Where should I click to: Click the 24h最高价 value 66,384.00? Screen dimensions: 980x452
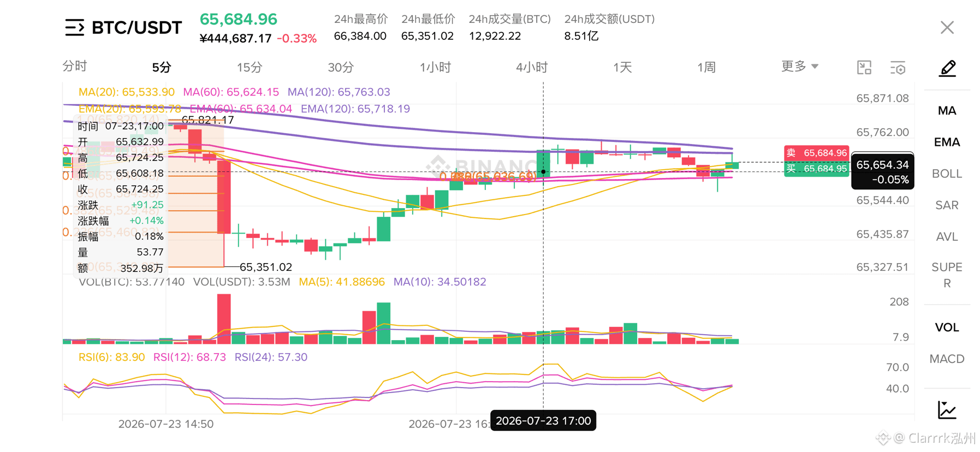tap(360, 36)
